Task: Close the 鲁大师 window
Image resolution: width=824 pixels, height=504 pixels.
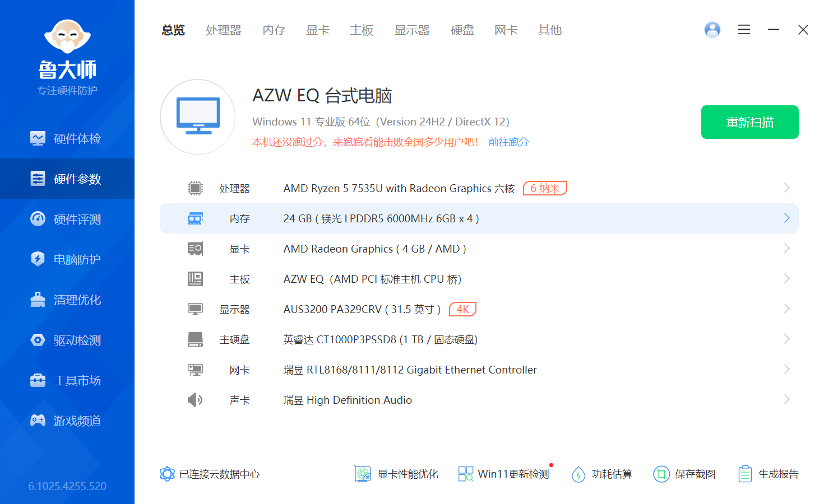Action: 803,30
